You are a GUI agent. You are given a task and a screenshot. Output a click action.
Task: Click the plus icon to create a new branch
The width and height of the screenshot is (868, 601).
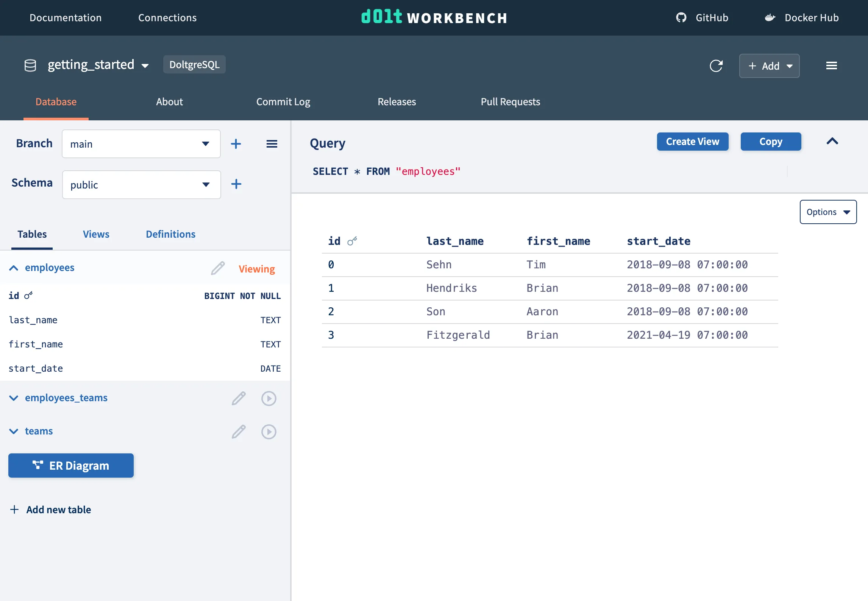tap(236, 144)
